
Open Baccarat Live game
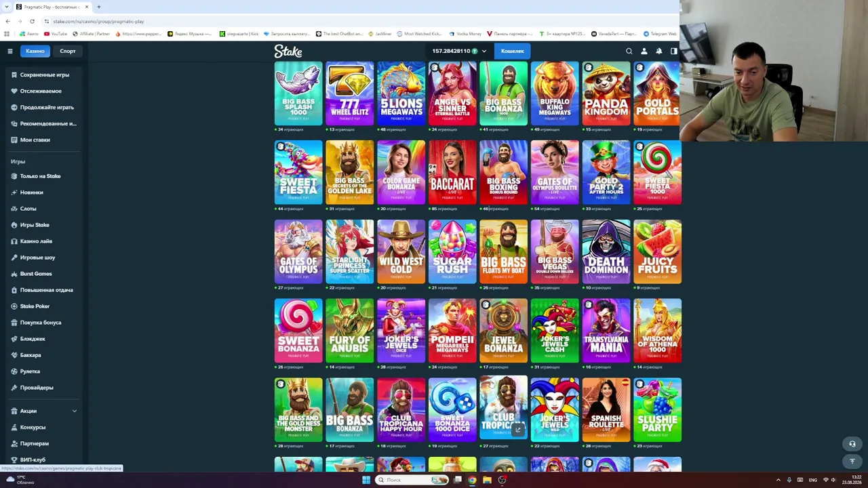coord(452,172)
